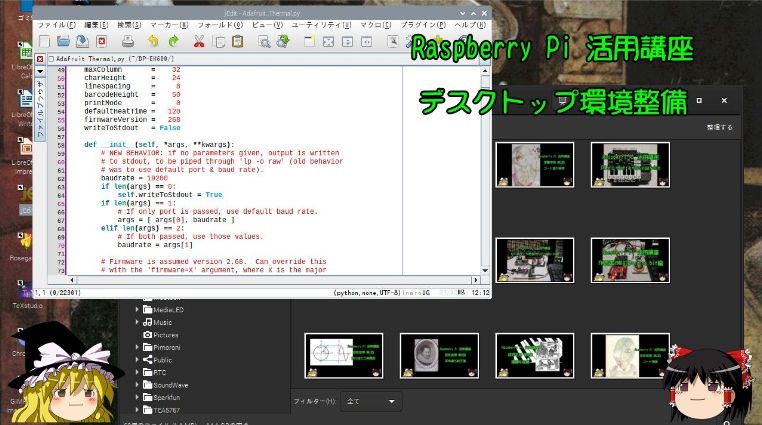
Task: Expand the SoundWave folder arrow
Action: (138, 385)
